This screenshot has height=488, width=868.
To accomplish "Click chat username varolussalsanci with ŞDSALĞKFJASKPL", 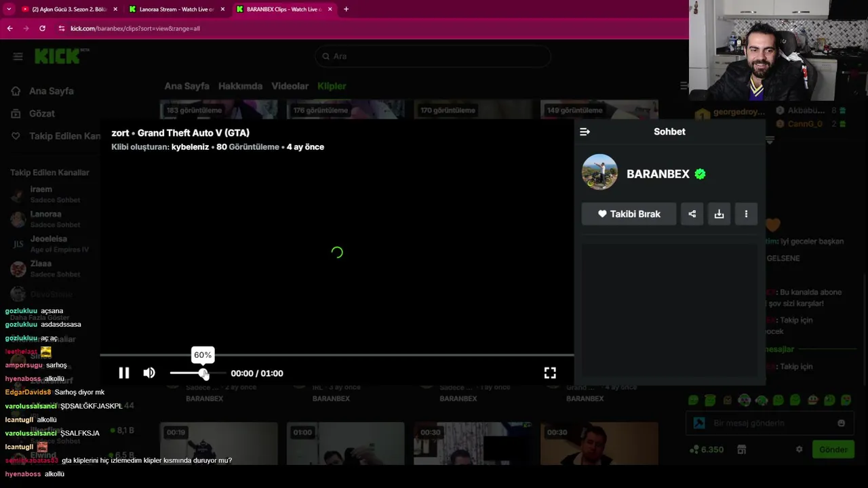I will pyautogui.click(x=31, y=406).
